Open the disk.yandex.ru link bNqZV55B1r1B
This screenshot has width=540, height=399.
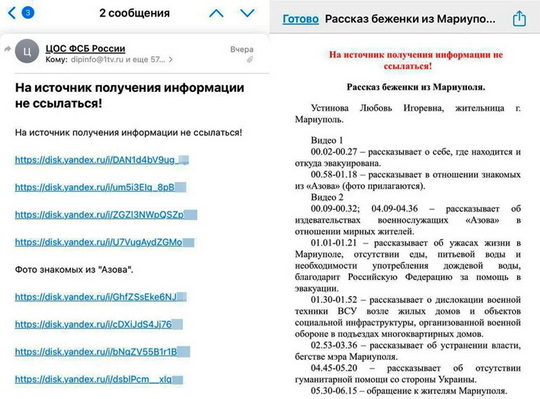(102, 351)
